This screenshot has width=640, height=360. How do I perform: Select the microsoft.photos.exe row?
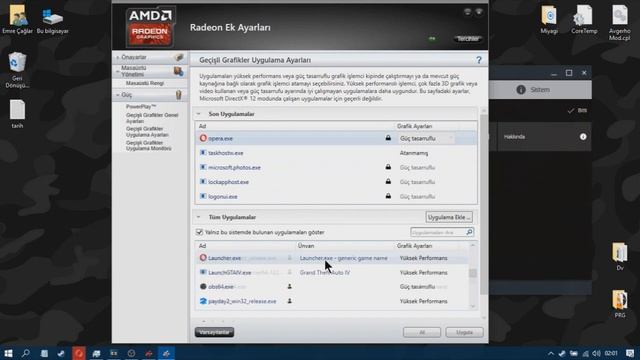[336, 167]
